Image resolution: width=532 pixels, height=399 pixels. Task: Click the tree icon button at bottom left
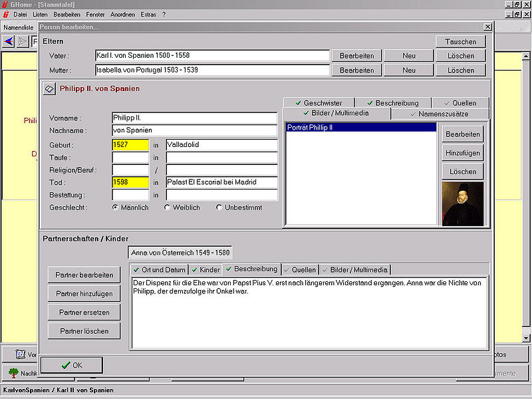[x=14, y=373]
